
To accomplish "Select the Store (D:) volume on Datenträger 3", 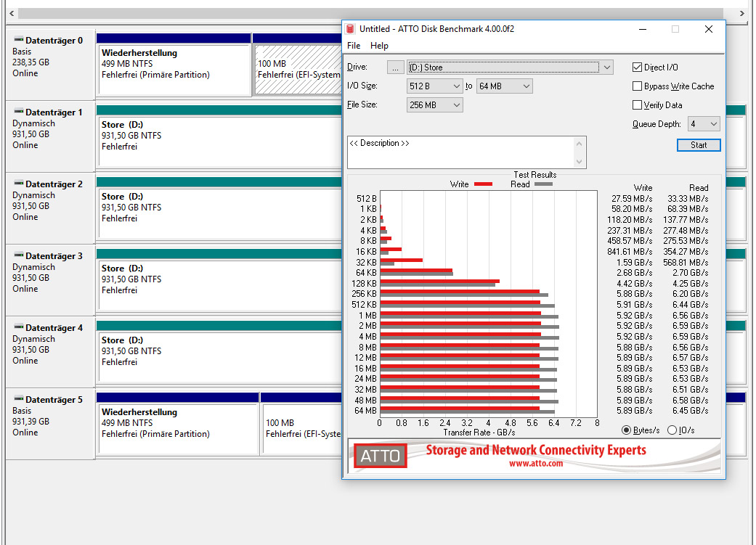I will click(x=220, y=285).
